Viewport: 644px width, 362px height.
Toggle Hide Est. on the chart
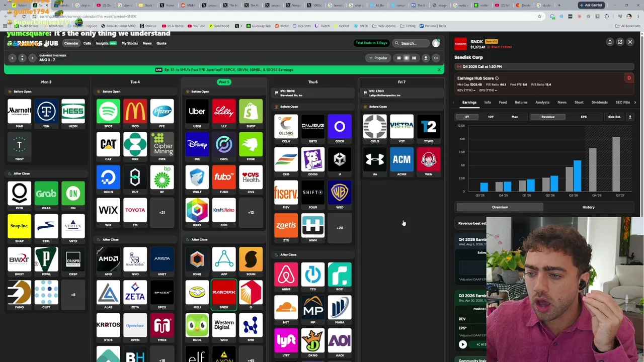[614, 117]
